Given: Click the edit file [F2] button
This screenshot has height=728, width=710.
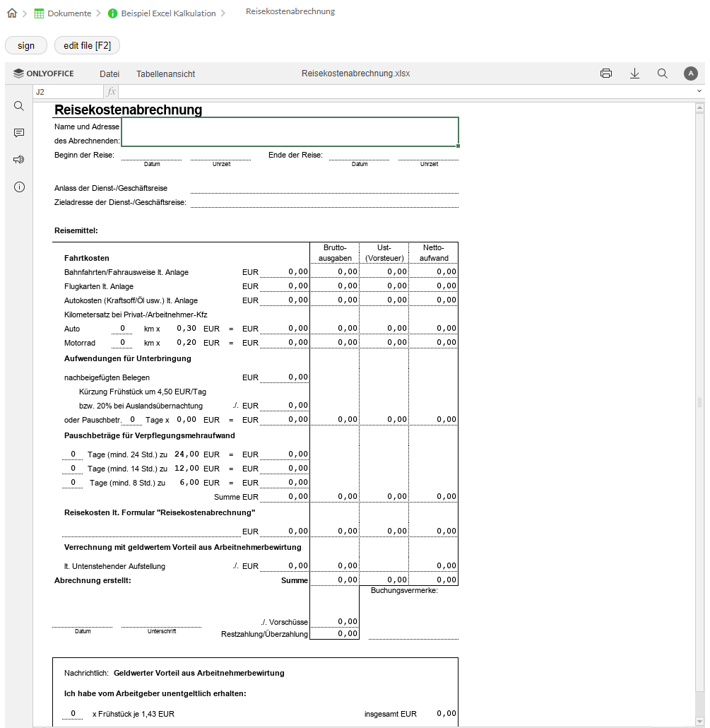Looking at the screenshot, I should pos(87,45).
